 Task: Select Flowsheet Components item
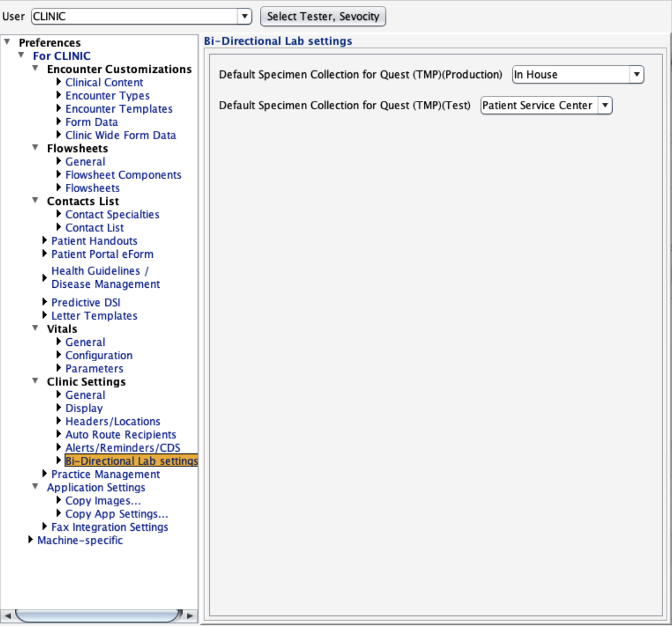[x=123, y=175]
